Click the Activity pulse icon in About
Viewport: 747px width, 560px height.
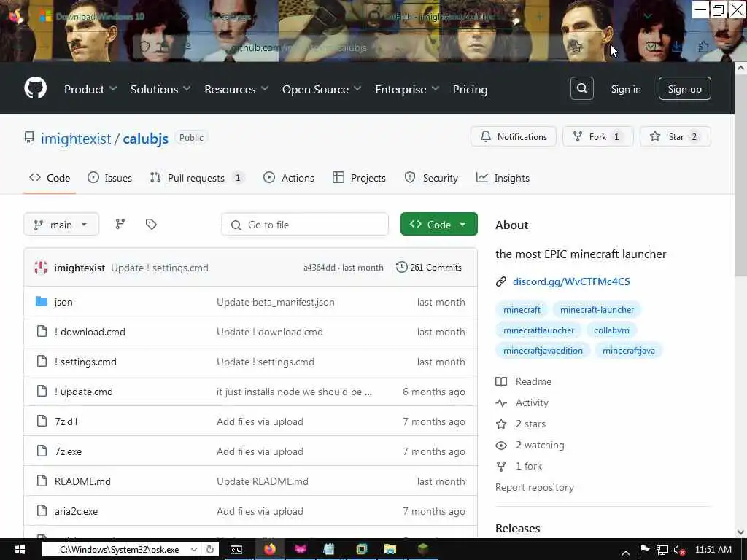(501, 402)
